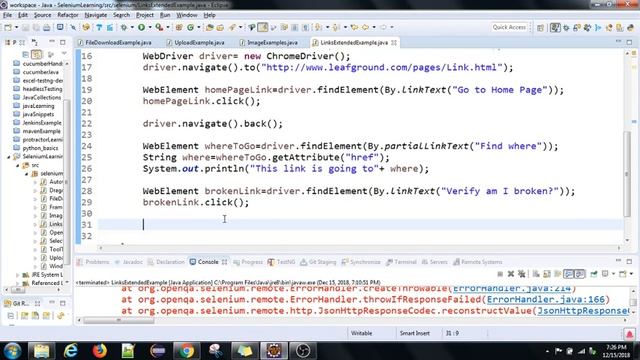Image resolution: width=640 pixels, height=360 pixels.
Task: Open the Run button dropdown arrow
Action: coord(150,27)
